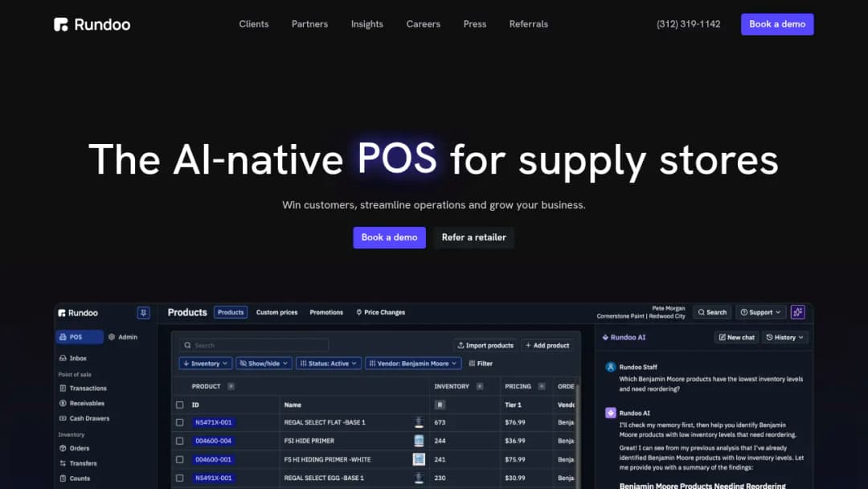Click Book a demo below the headline
Image resolution: width=868 pixels, height=489 pixels.
pyautogui.click(x=390, y=237)
